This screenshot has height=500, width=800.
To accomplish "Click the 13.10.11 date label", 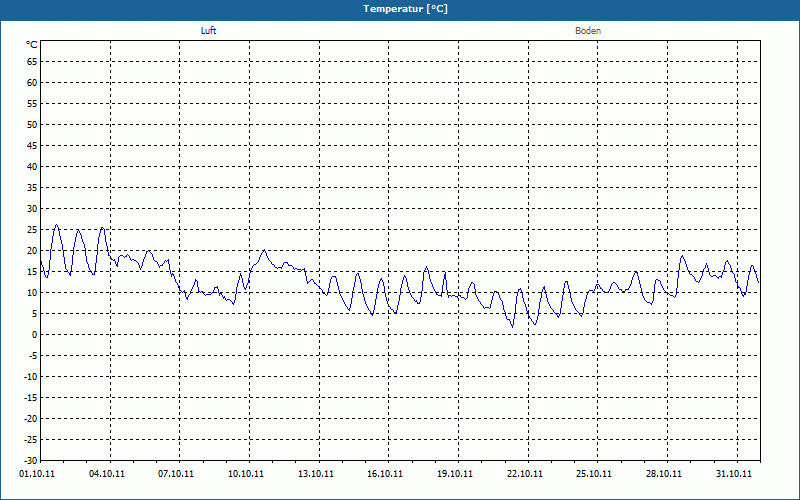I will 316,473.
